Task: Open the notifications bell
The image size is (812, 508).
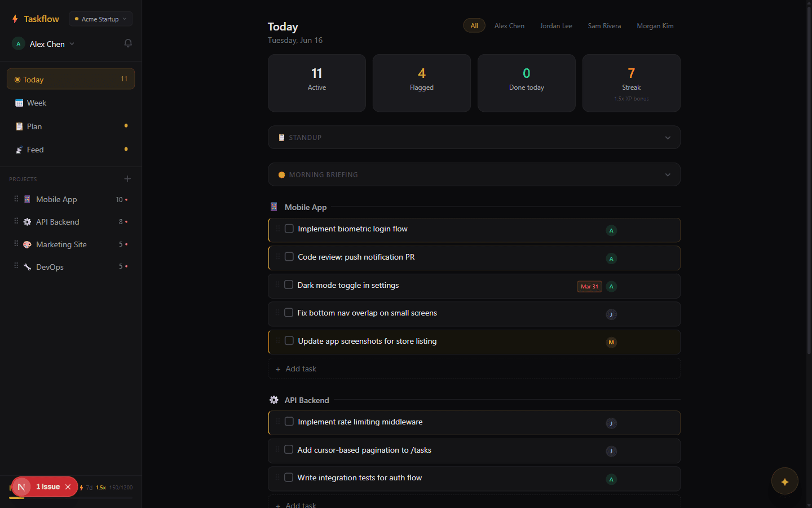Action: 128,43
